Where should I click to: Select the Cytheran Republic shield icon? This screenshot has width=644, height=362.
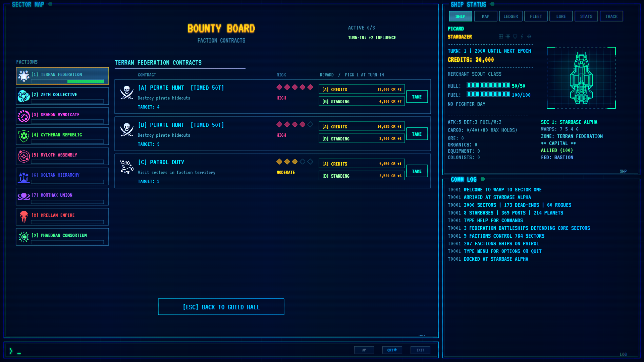coord(24,136)
